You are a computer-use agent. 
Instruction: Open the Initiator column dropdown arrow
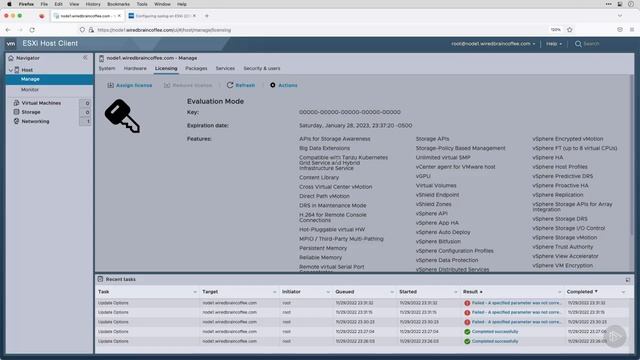[x=328, y=292]
